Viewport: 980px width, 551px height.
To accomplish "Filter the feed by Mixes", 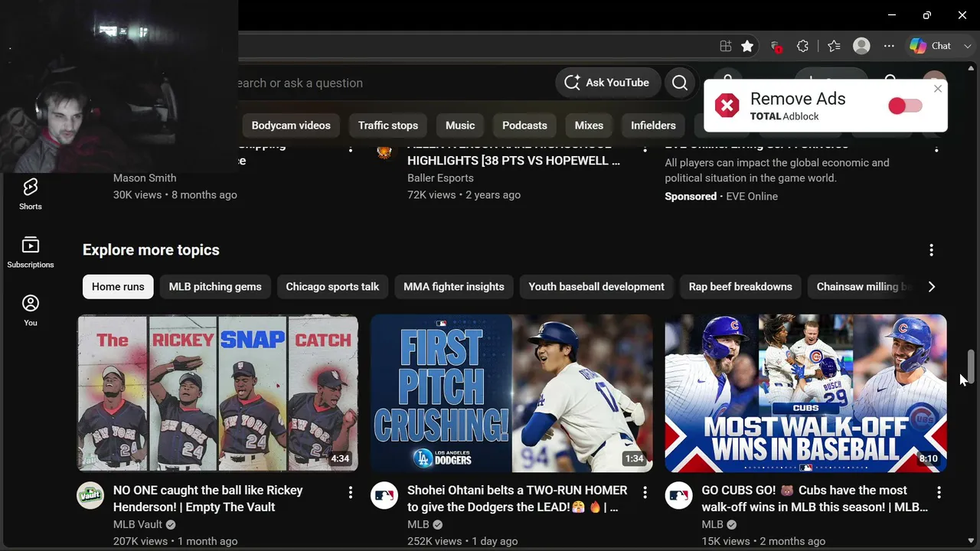I will 589,126.
